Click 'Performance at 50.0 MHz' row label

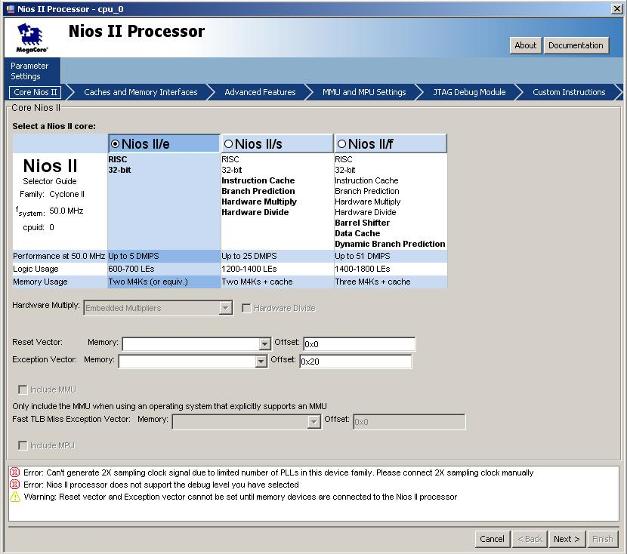[59, 256]
